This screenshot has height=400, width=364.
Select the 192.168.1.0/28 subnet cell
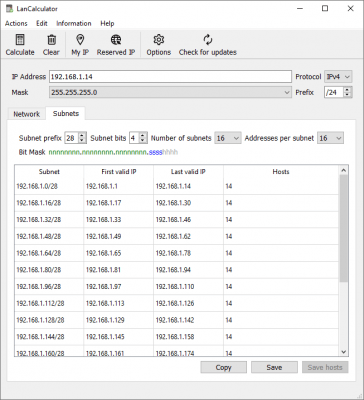(x=49, y=186)
